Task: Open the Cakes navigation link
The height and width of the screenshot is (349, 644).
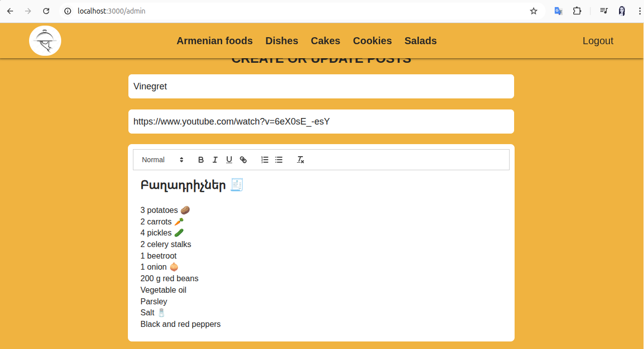Action: click(325, 41)
